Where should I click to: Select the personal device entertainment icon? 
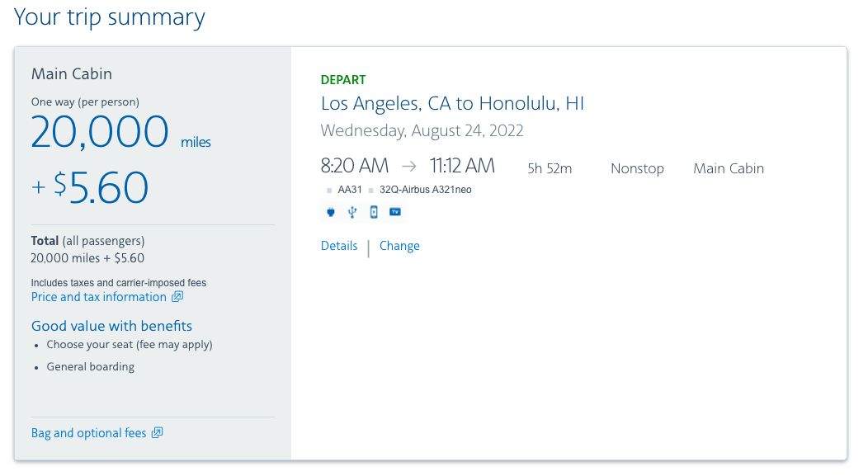coord(374,212)
